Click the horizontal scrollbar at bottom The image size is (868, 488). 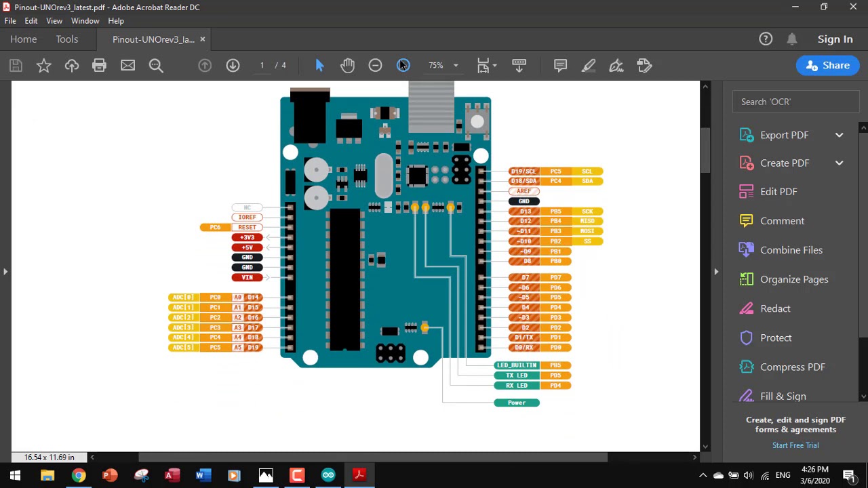click(x=373, y=457)
